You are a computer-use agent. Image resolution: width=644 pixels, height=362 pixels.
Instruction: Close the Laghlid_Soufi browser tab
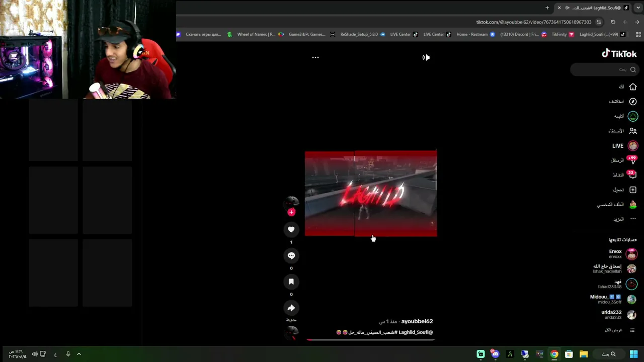coord(559,8)
